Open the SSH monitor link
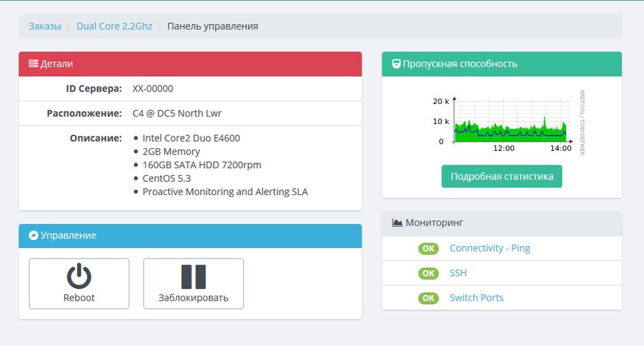This screenshot has height=346, width=644. coord(458,273)
